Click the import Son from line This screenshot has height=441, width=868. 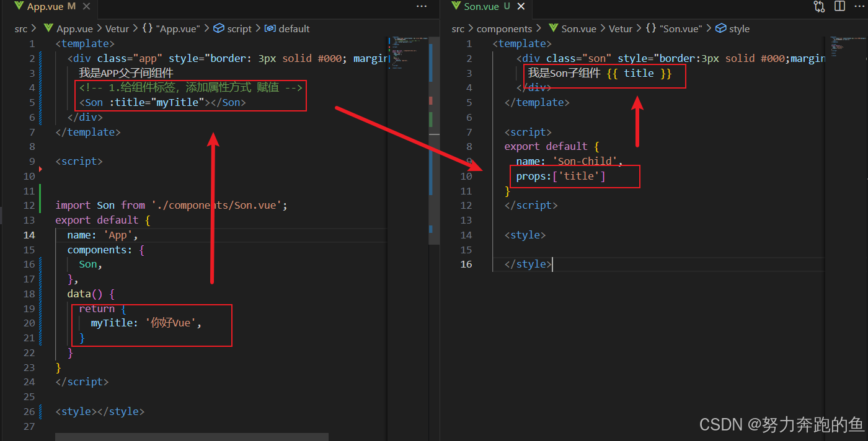tap(171, 206)
